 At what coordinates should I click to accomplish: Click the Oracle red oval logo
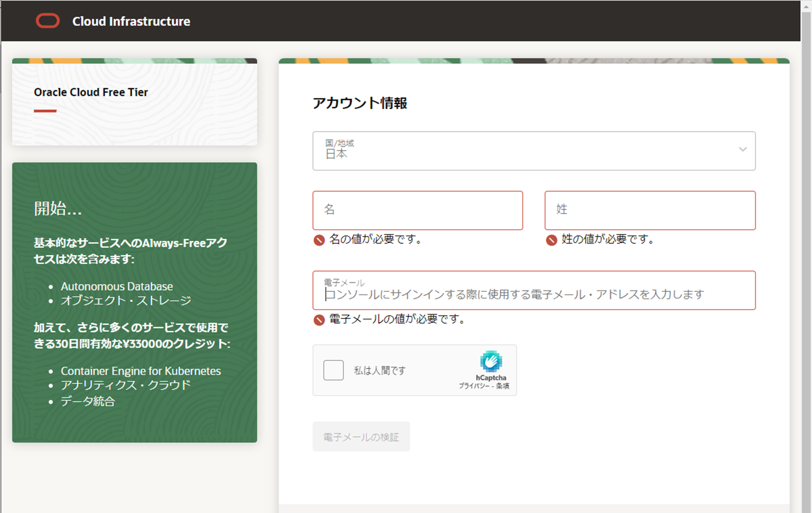pos(48,21)
